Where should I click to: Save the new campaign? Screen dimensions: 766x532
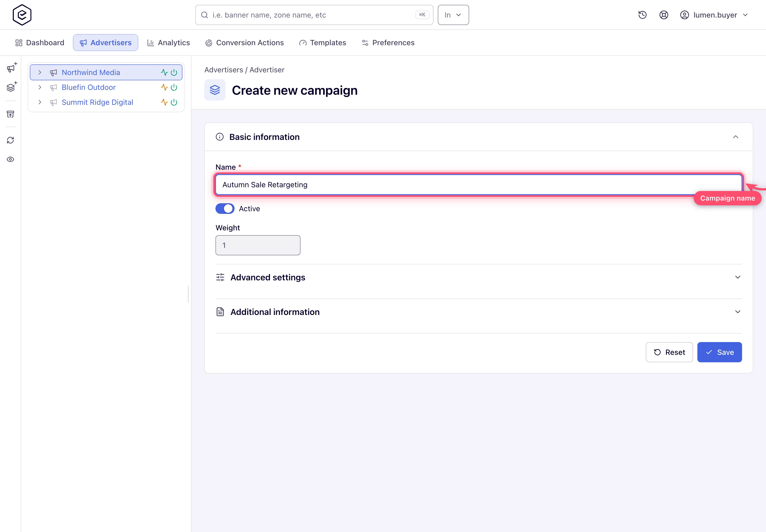coord(720,352)
